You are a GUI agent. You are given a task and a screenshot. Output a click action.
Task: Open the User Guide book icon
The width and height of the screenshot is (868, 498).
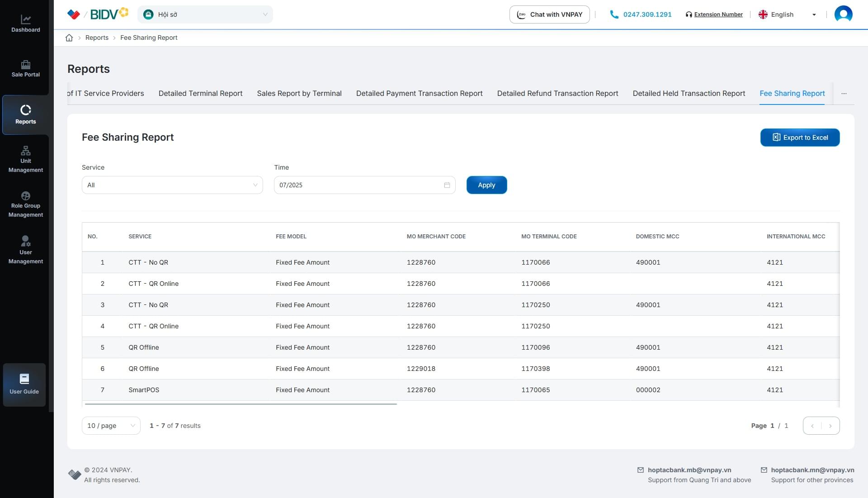point(24,379)
